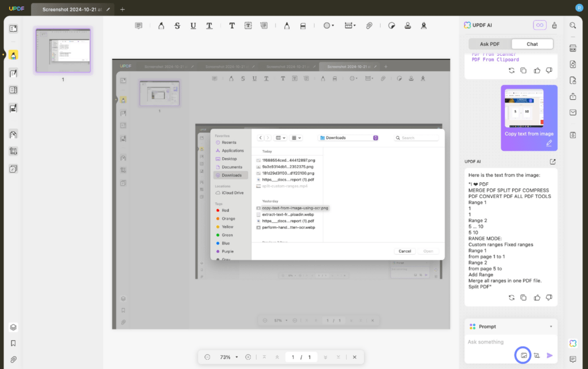Open the Crop Pages tool
This screenshot has width=588, height=369.
point(13,150)
